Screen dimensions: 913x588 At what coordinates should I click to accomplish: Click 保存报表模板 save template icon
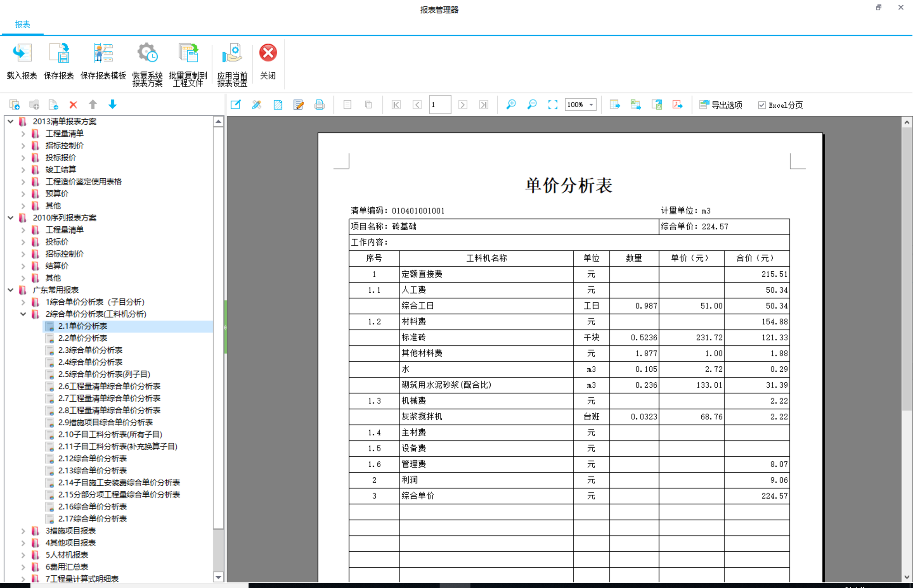pos(103,54)
